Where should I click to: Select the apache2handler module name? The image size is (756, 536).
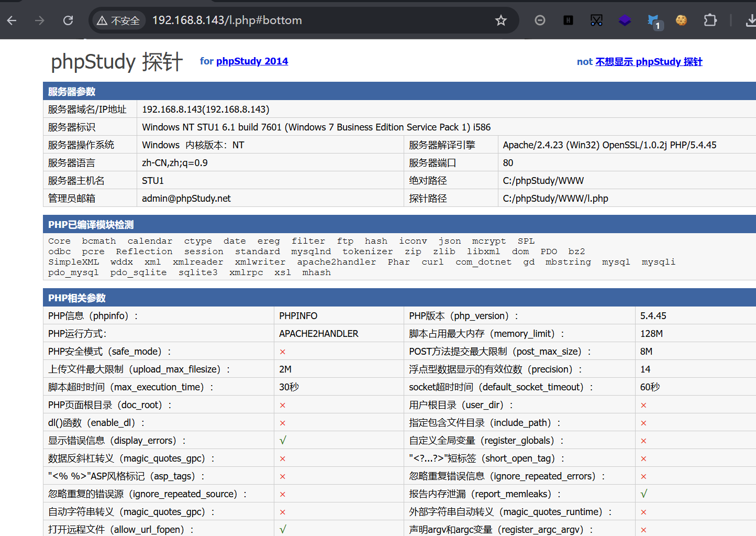337,262
